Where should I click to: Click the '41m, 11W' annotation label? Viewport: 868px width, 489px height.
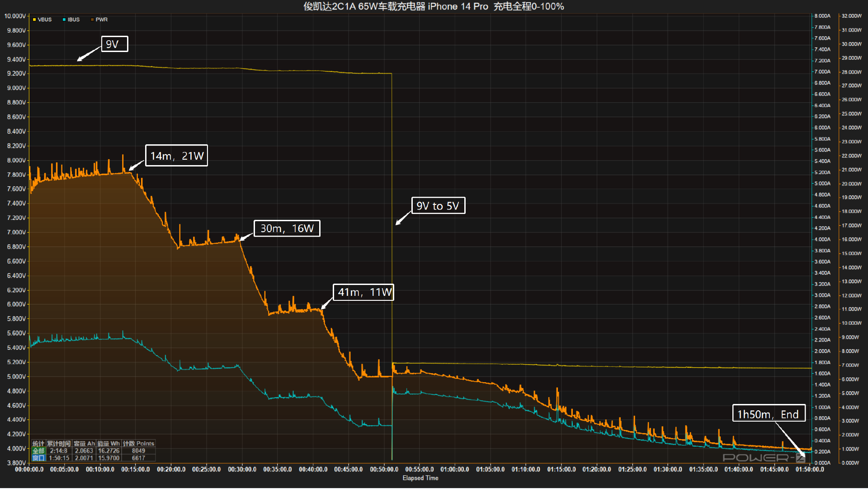point(363,292)
